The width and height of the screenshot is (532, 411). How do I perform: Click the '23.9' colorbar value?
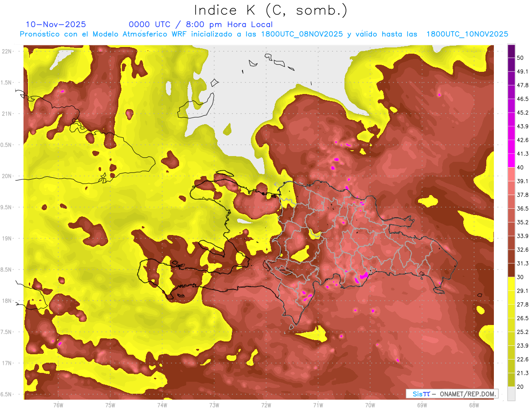click(x=523, y=345)
